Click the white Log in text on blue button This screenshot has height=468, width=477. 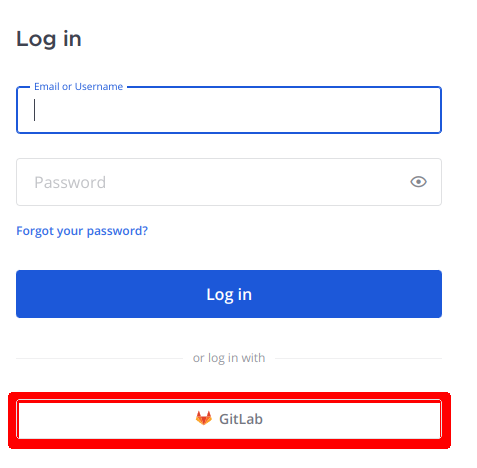[229, 295]
